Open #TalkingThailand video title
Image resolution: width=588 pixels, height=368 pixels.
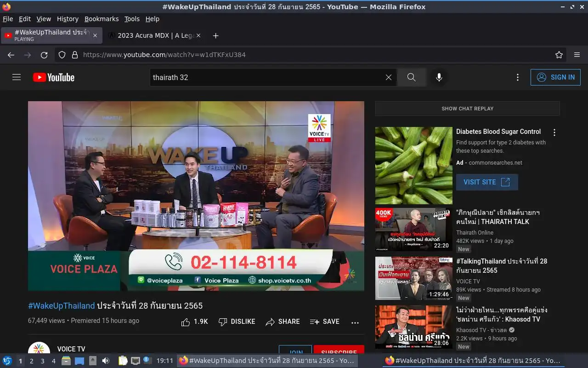tap(502, 266)
